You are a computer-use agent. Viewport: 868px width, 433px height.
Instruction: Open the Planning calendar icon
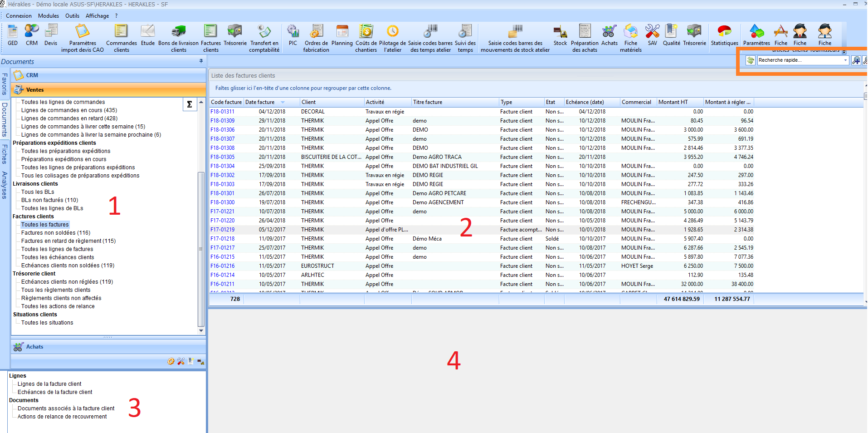tap(342, 32)
